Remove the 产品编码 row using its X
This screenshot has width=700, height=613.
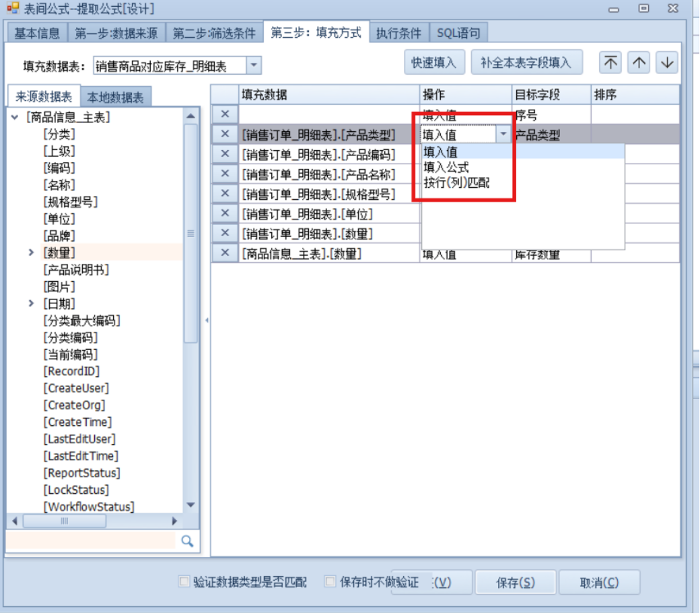coord(225,154)
